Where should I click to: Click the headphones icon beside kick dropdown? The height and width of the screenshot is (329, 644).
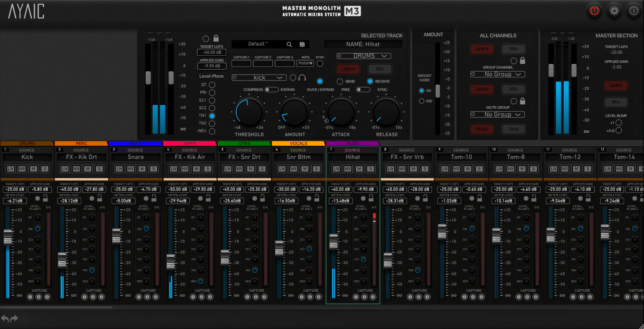tap(302, 78)
